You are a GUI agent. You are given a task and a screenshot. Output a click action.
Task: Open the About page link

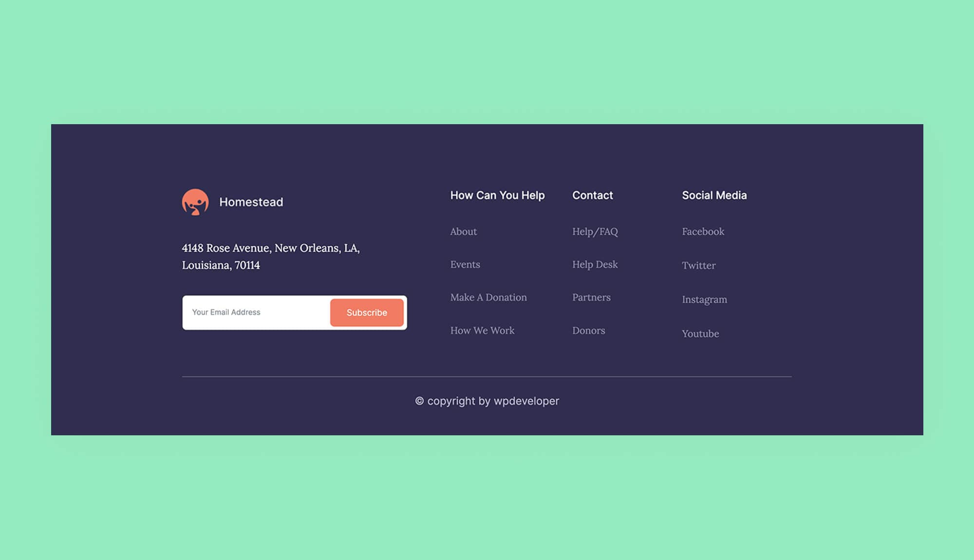pyautogui.click(x=463, y=232)
